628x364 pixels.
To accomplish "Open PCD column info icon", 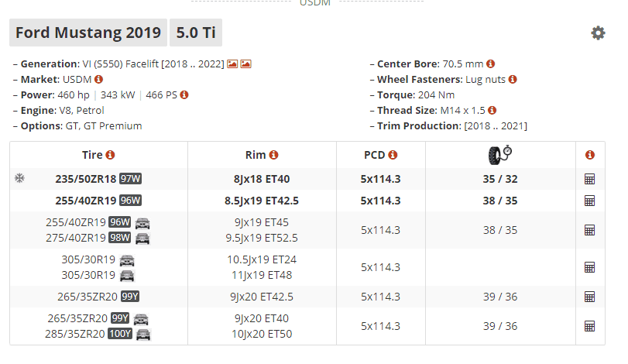I will tap(393, 155).
